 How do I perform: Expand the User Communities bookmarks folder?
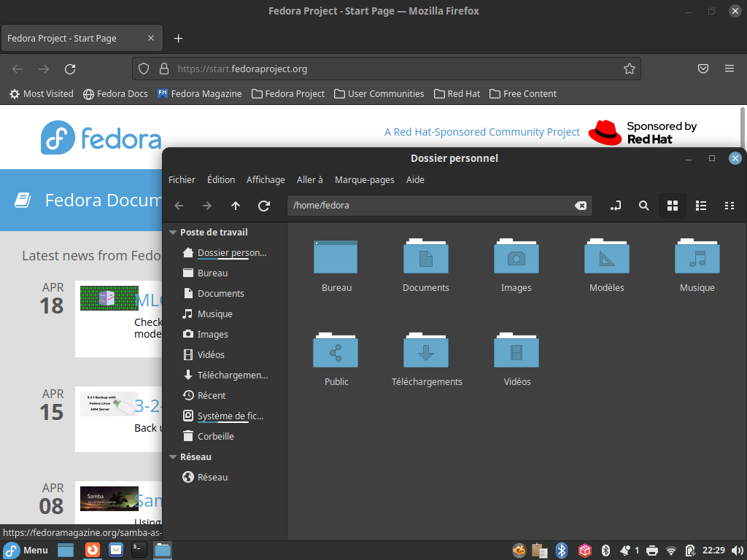pyautogui.click(x=379, y=94)
